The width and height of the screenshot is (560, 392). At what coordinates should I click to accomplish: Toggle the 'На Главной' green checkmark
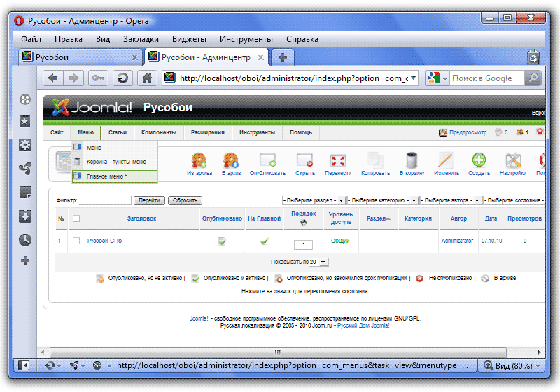pos(265,241)
